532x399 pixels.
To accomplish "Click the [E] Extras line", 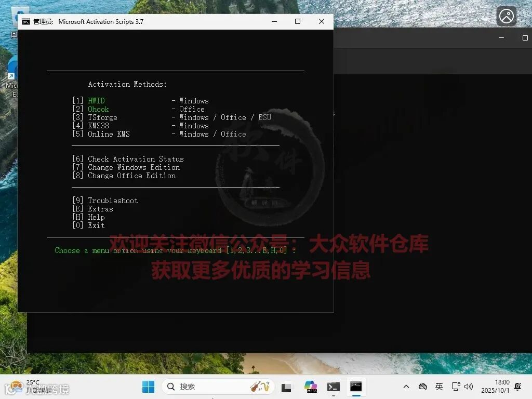I will pyautogui.click(x=93, y=209).
